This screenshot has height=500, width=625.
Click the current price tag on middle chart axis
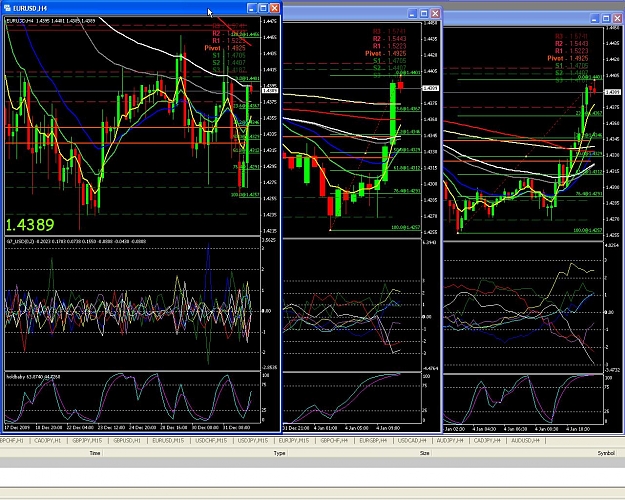point(430,88)
